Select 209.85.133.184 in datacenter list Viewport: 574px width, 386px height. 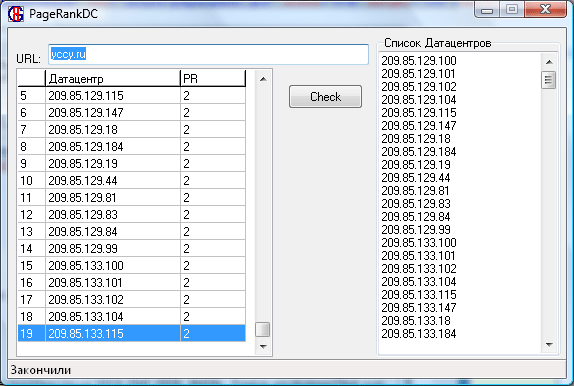pyautogui.click(x=419, y=334)
